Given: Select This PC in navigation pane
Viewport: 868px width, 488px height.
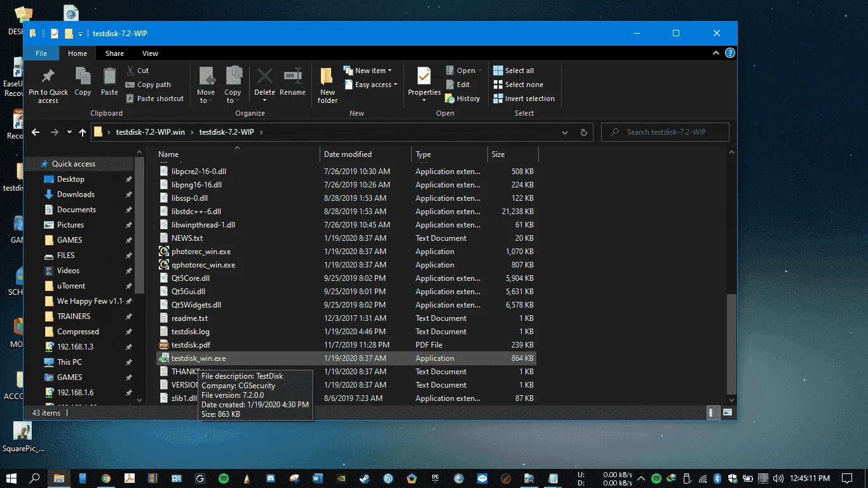Looking at the screenshot, I should tap(69, 362).
